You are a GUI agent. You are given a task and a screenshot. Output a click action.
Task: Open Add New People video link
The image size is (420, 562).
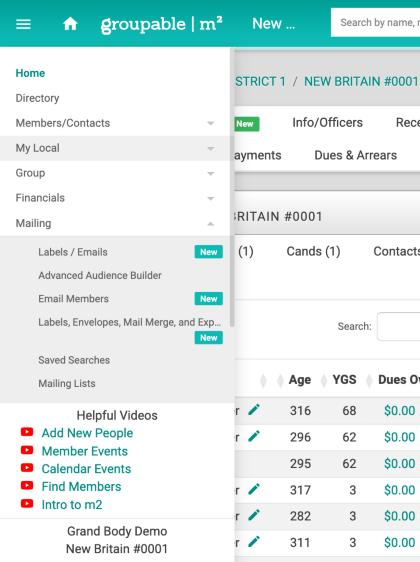pos(87,433)
